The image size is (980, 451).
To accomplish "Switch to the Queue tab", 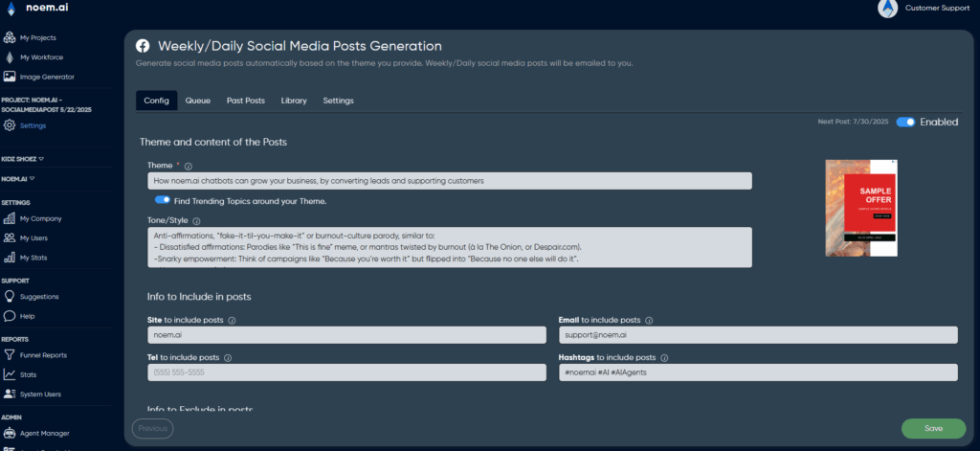I will tap(197, 101).
